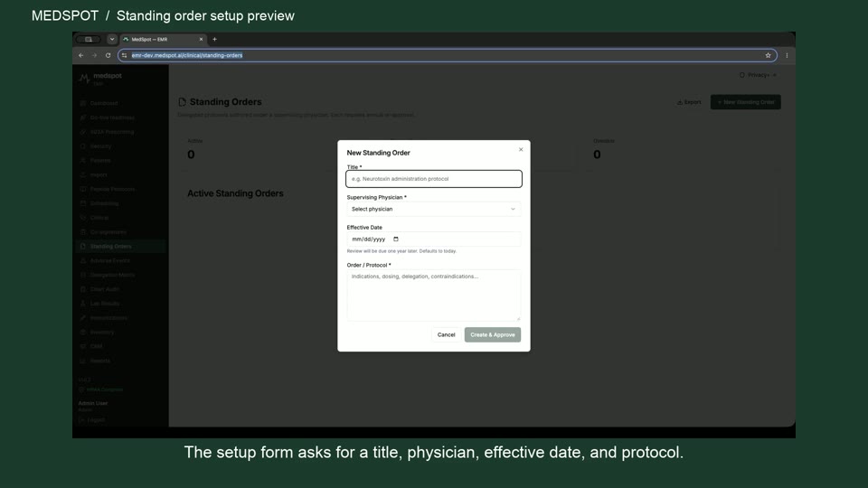Open the browser three-dot menu
This screenshot has height=488, width=868.
click(787, 55)
